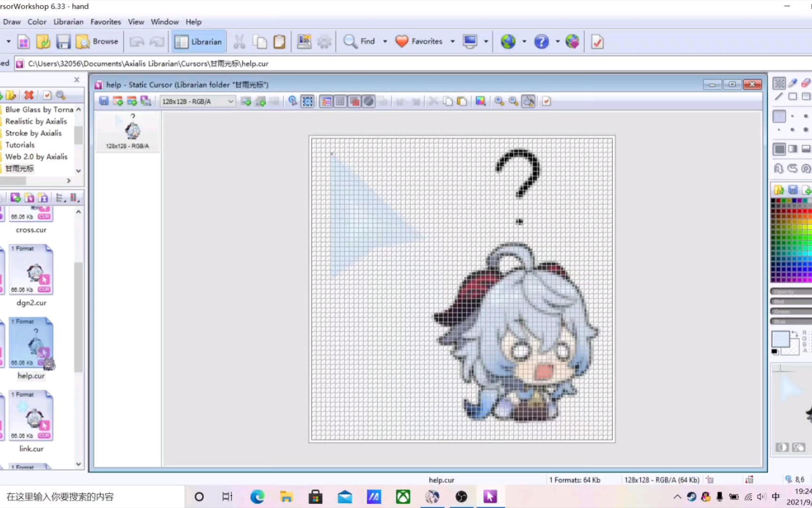
Task: Select the link.cur thumbnail
Action: 31,416
